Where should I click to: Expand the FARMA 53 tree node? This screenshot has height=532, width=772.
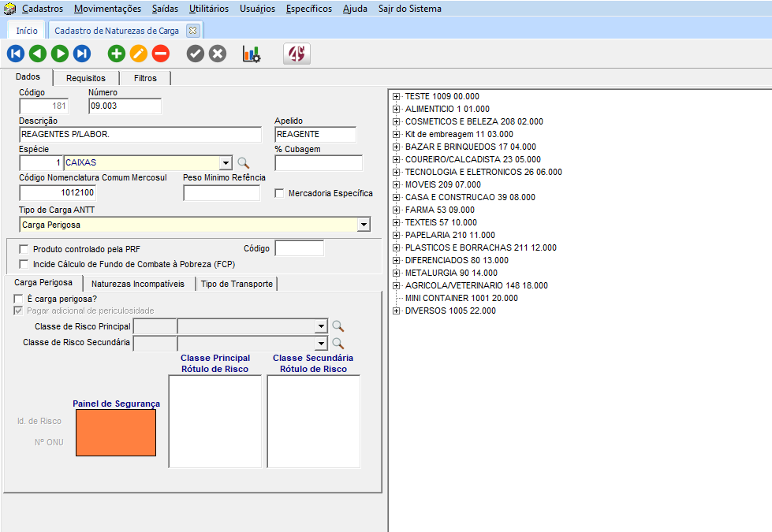click(397, 210)
